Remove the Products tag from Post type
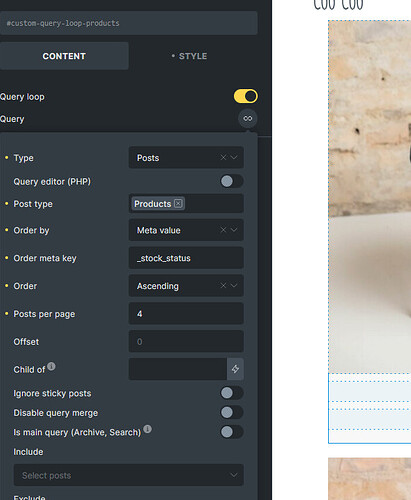 (x=178, y=203)
